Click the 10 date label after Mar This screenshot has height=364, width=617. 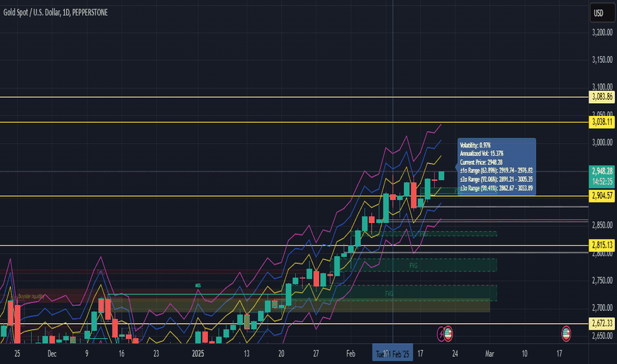pyautogui.click(x=524, y=354)
